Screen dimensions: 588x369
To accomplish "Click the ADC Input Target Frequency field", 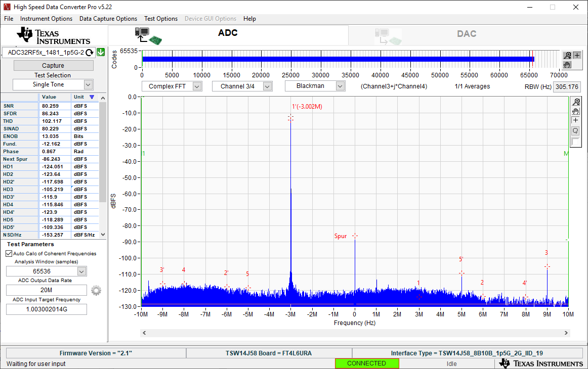I will click(47, 309).
